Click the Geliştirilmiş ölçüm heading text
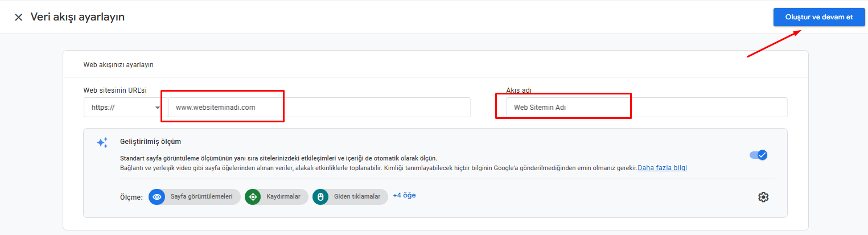868x235 pixels. click(150, 142)
